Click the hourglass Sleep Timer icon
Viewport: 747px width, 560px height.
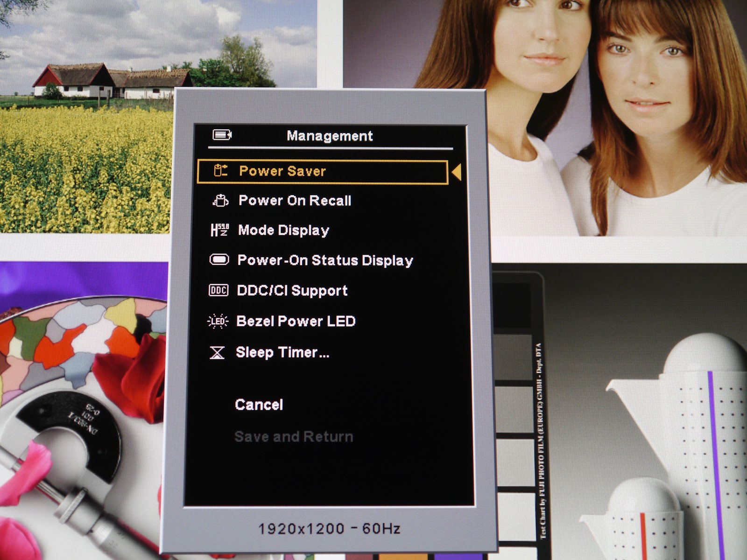(x=217, y=353)
